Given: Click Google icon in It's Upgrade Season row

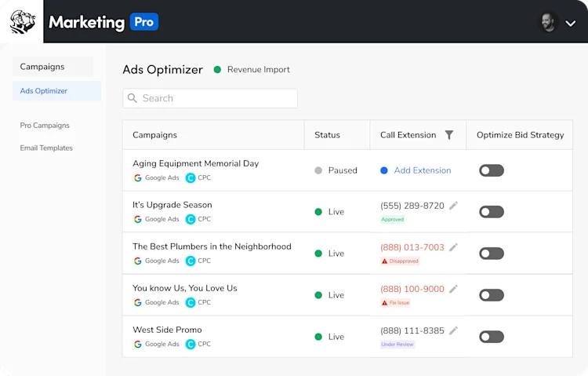Looking at the screenshot, I should coord(138,219).
